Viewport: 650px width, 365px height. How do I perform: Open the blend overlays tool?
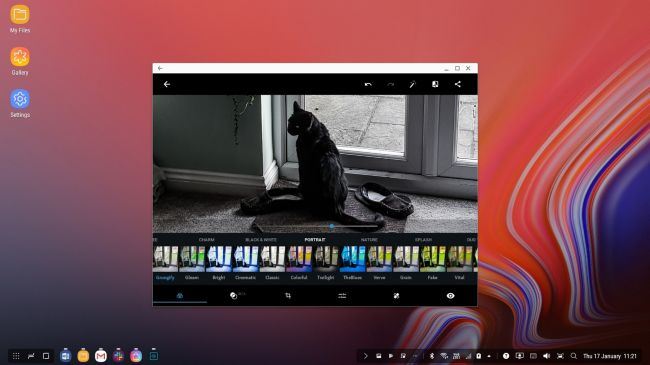(x=234, y=296)
